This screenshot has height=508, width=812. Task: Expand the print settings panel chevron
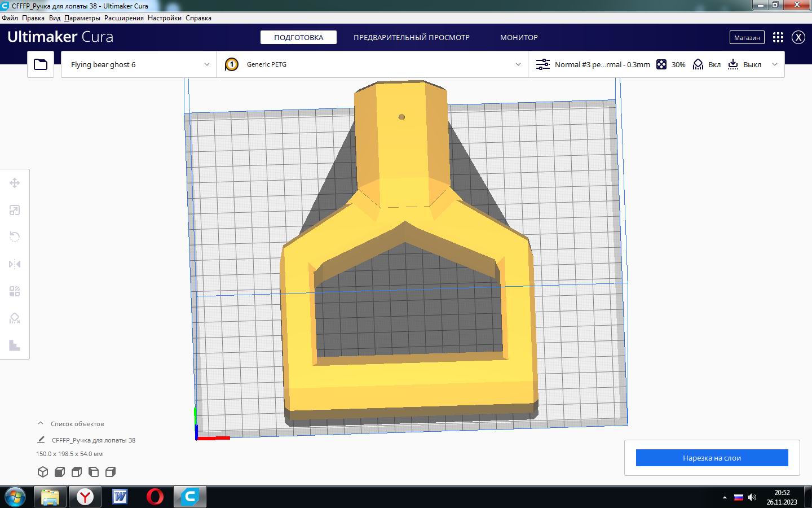tap(775, 64)
